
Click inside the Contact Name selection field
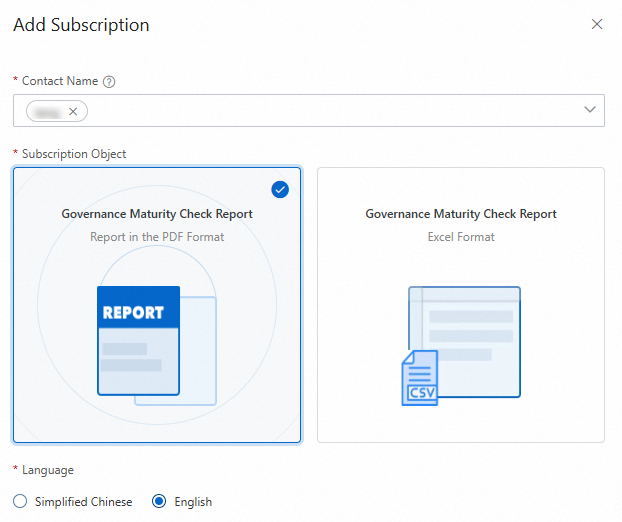coord(309,111)
